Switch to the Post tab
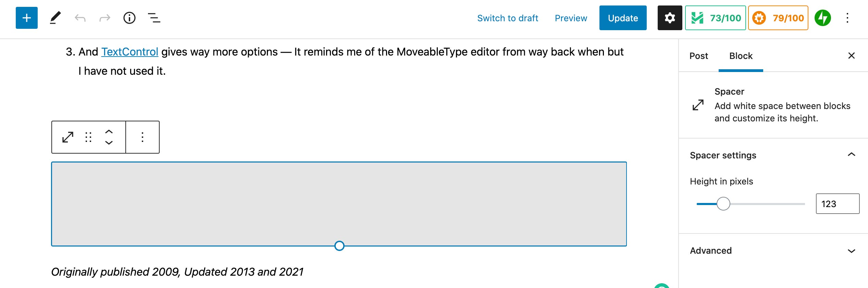 (698, 56)
